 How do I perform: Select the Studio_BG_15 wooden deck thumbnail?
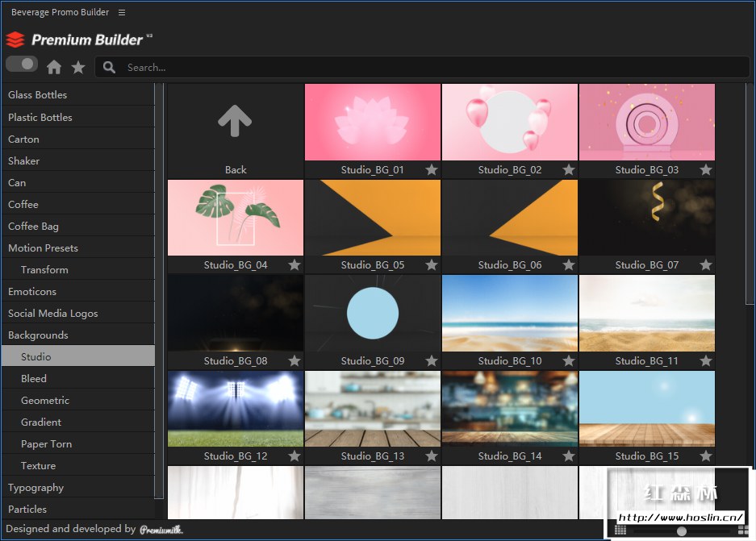[x=647, y=409]
